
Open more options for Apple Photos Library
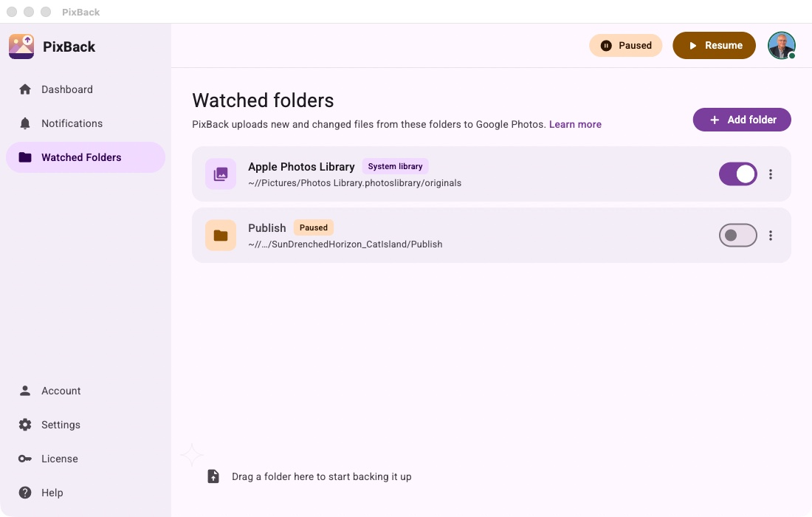point(771,174)
